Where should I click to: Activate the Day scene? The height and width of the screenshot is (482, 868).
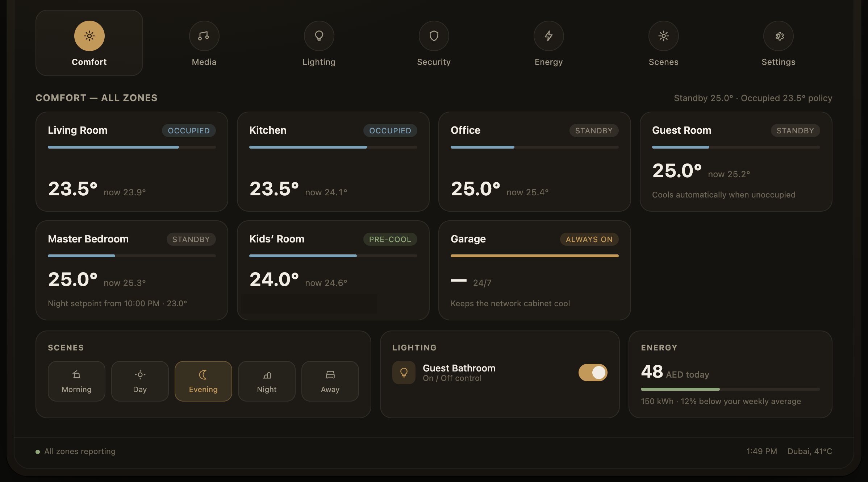tap(140, 381)
